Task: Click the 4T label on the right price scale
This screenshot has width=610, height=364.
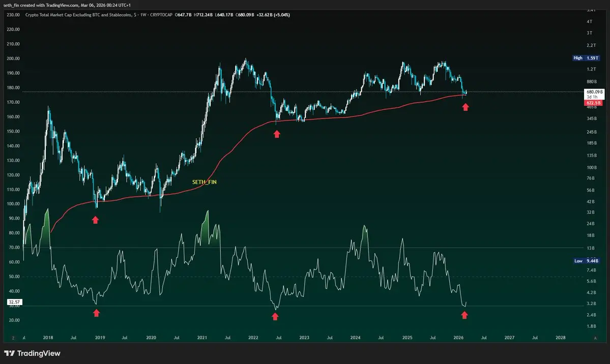Action: (589, 22)
